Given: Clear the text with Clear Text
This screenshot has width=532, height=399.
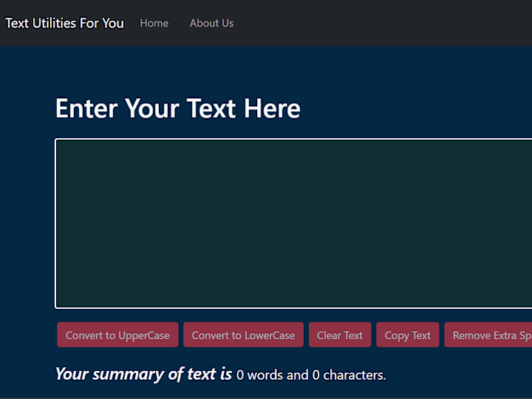Looking at the screenshot, I should click(x=340, y=335).
